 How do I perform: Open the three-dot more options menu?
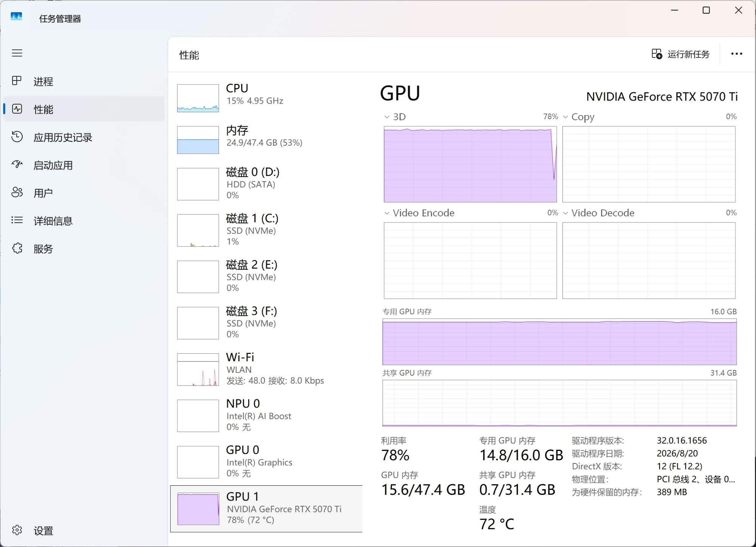tap(736, 54)
